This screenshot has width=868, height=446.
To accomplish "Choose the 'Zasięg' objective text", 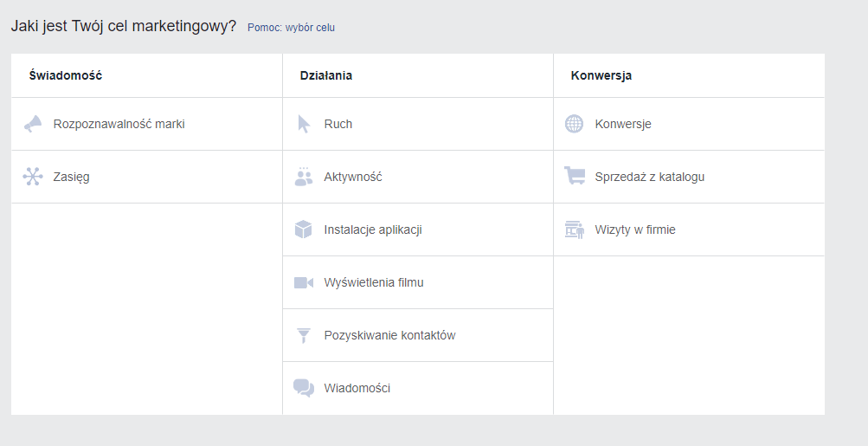I will pos(71,177).
